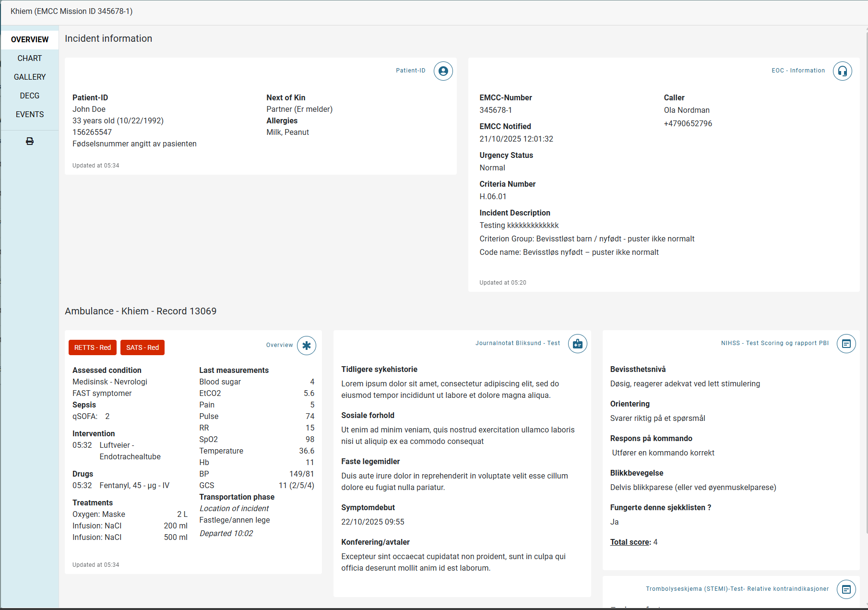Select the OVERVIEW tab
Viewport: 868px width, 610px height.
[30, 39]
